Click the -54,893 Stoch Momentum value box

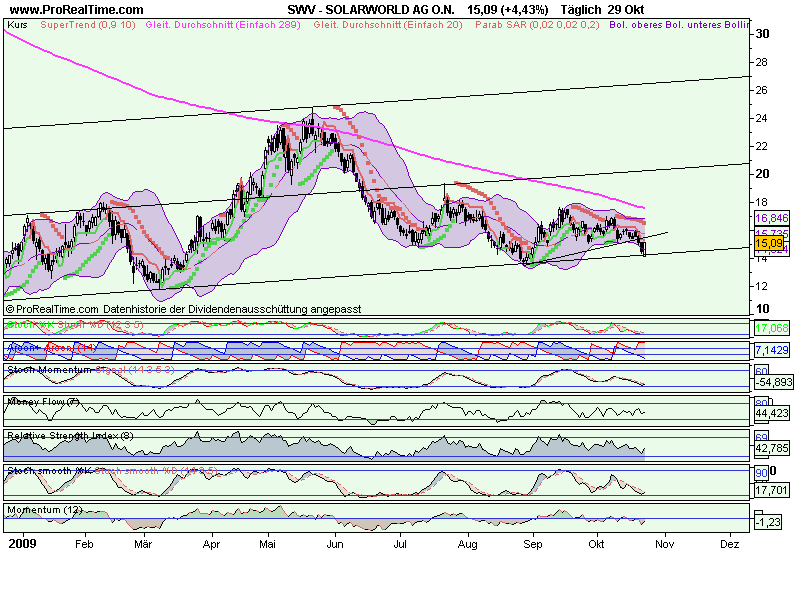(774, 382)
